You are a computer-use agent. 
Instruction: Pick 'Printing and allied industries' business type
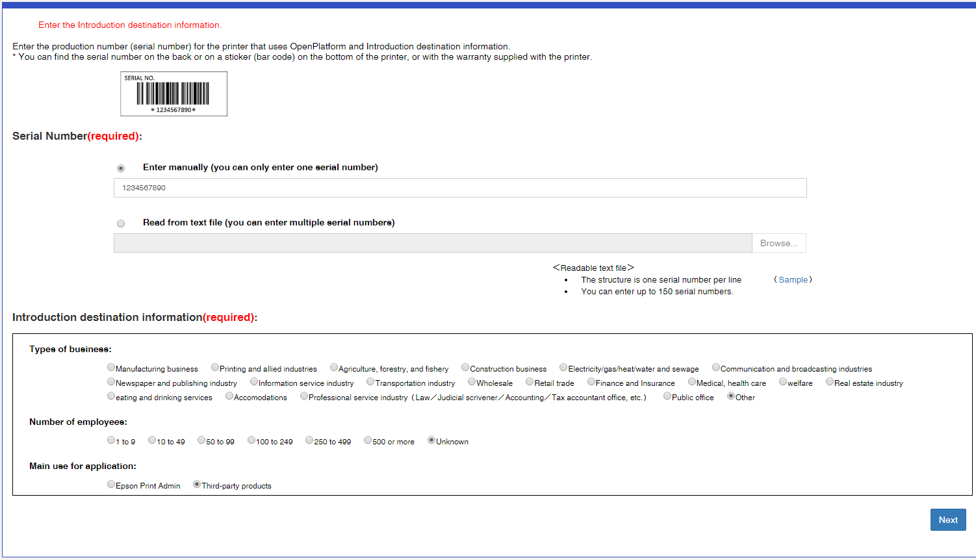pos(215,366)
